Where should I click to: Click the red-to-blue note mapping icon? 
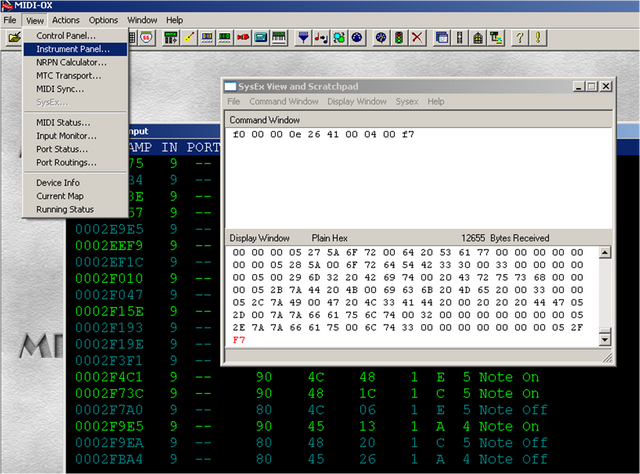pyautogui.click(x=321, y=38)
